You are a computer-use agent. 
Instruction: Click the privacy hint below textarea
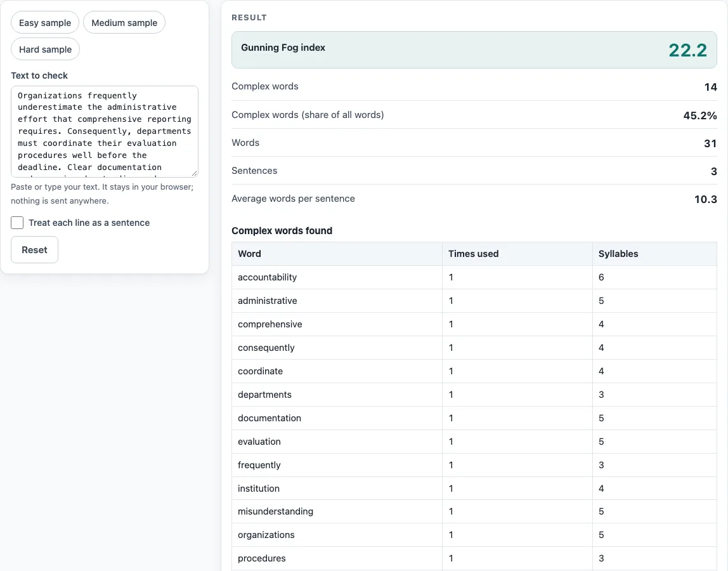pyautogui.click(x=102, y=194)
